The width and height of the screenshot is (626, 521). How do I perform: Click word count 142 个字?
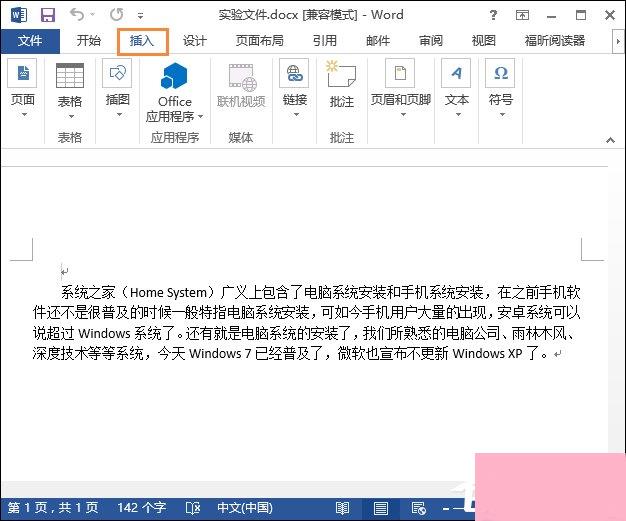coord(141,508)
